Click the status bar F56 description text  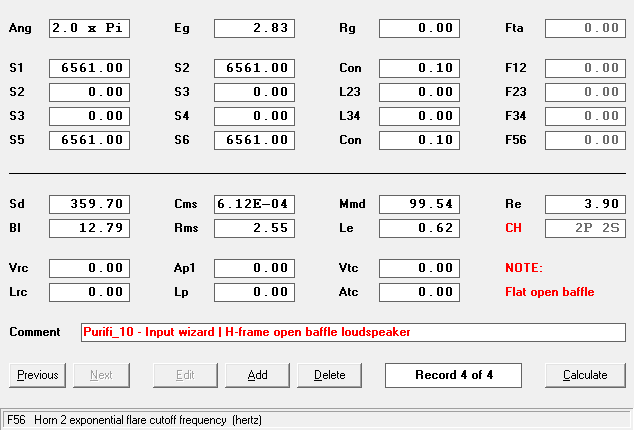tap(134, 420)
